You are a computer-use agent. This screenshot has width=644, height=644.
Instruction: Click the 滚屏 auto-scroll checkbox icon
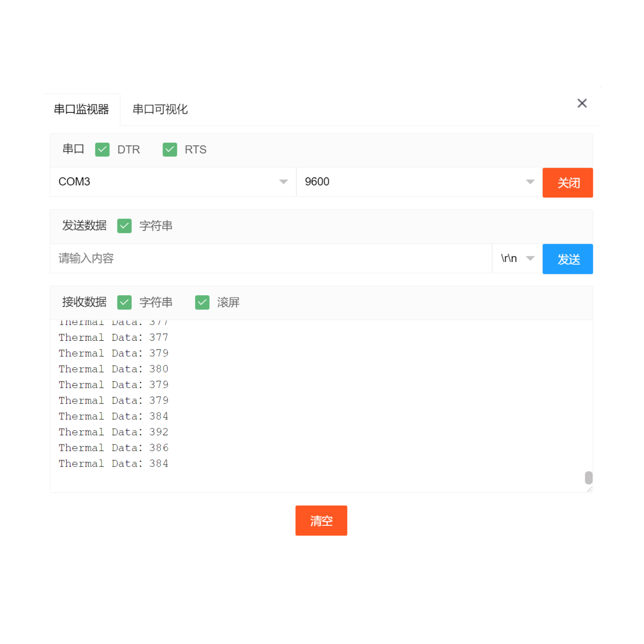point(202,302)
